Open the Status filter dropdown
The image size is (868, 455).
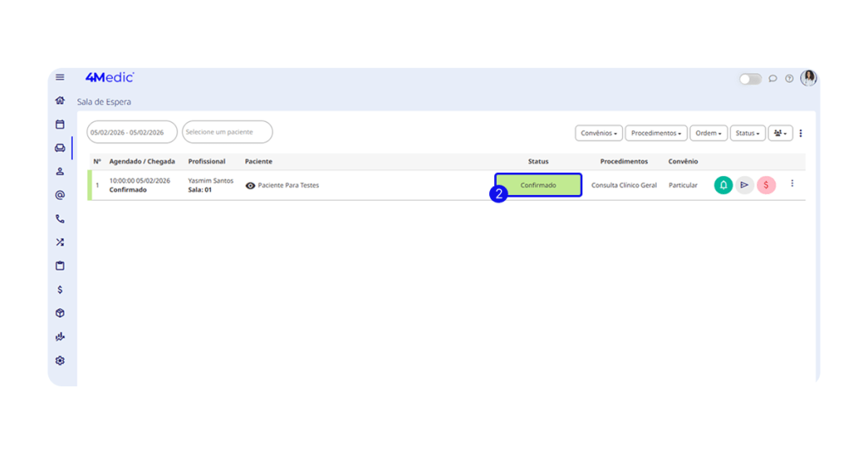(747, 133)
